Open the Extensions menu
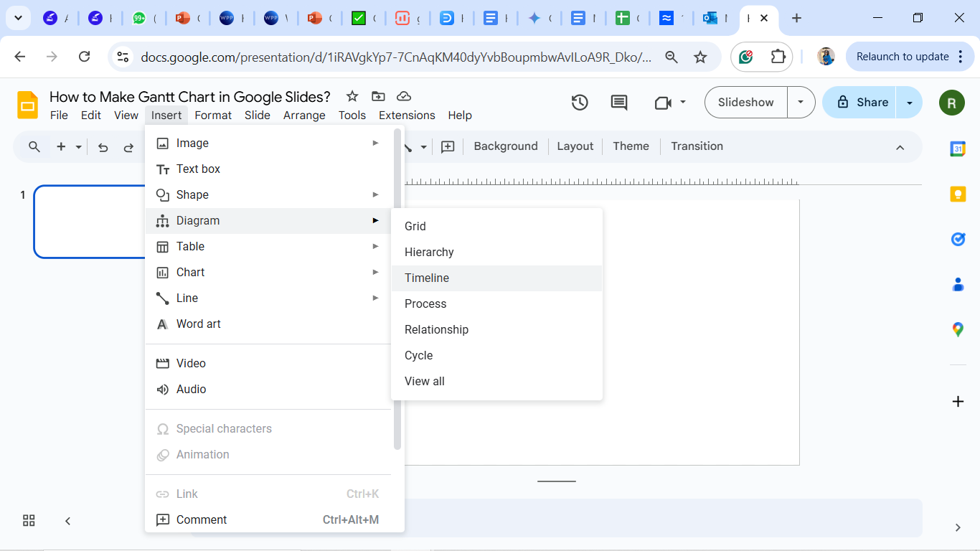Viewport: 980px width, 551px height. click(407, 116)
